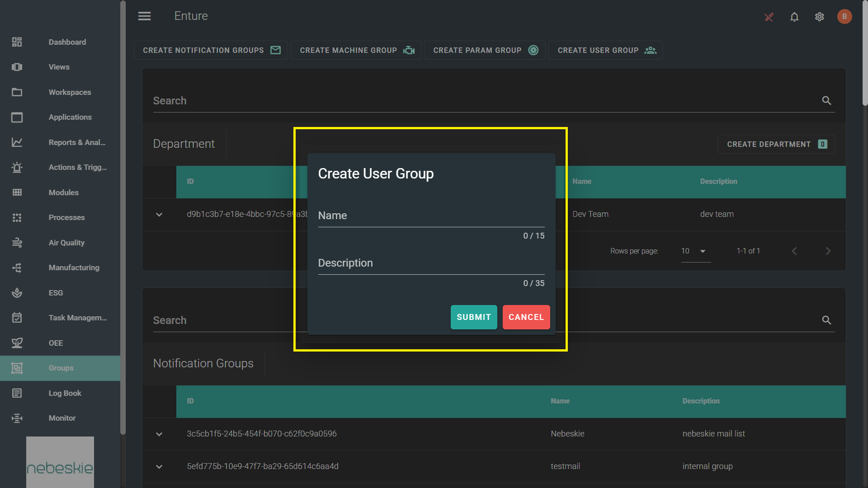Go to next page arrow in Department table
Screen dimensions: 868x488
click(x=828, y=251)
